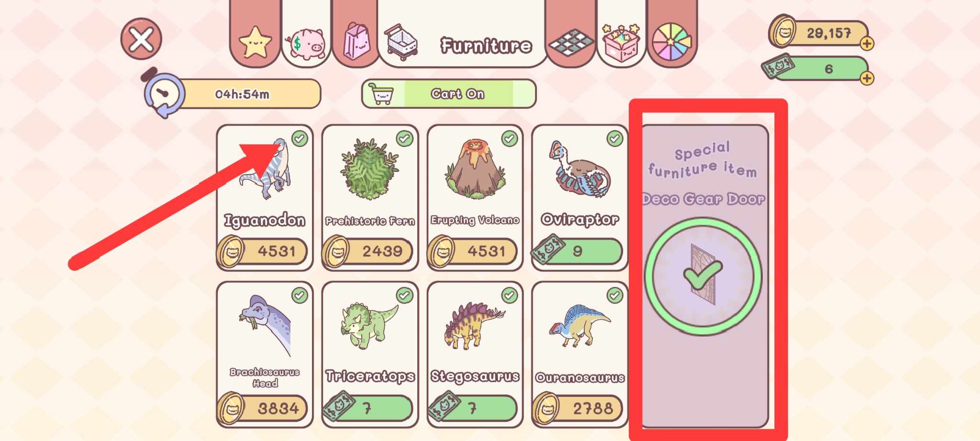Toggle the Iguanodon checkmark
The image size is (980, 441).
pos(300,139)
